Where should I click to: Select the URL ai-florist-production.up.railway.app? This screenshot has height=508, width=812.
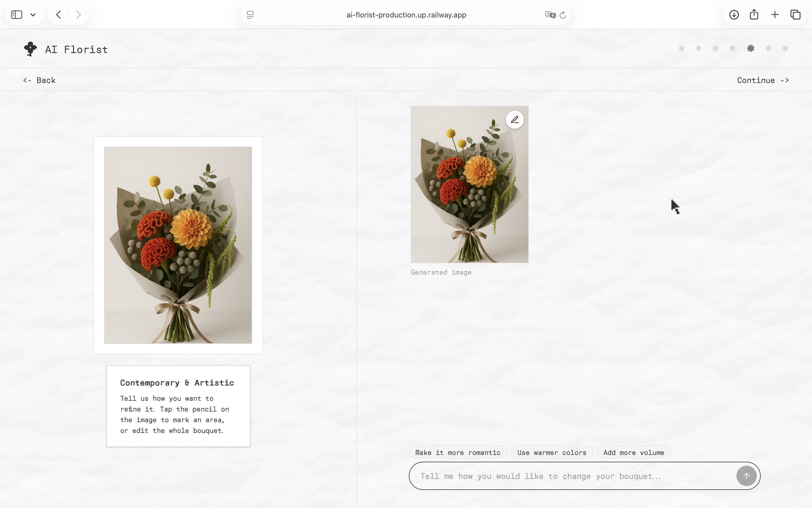406,15
